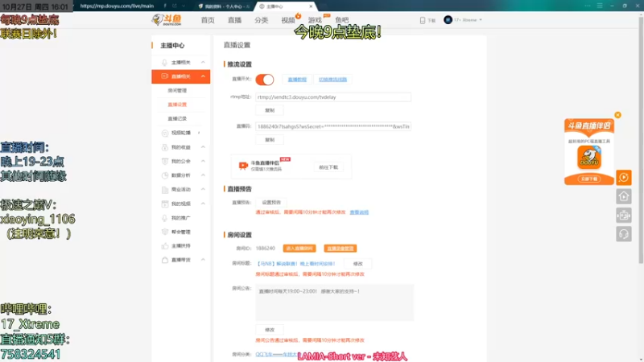
Task: Click the 直播教程 link
Action: click(297, 80)
